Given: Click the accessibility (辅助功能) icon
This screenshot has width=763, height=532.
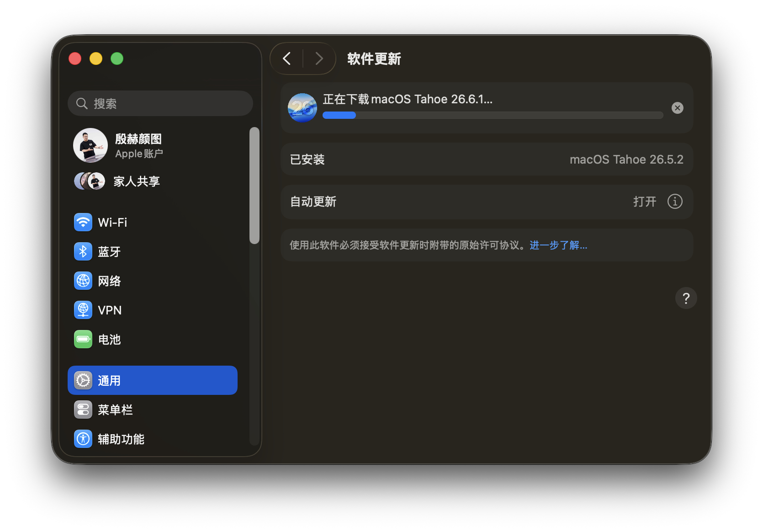Looking at the screenshot, I should point(83,439).
